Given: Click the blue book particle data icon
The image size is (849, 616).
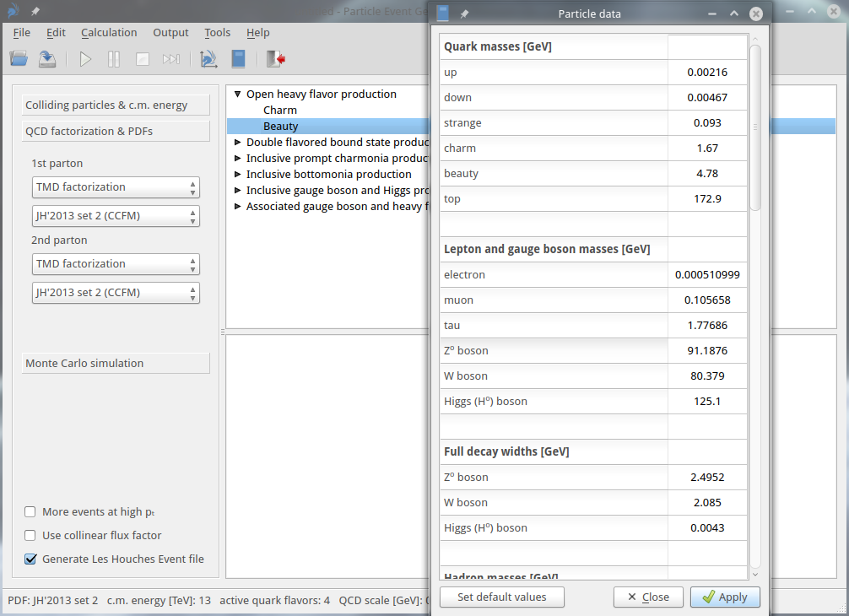Looking at the screenshot, I should pyautogui.click(x=239, y=59).
